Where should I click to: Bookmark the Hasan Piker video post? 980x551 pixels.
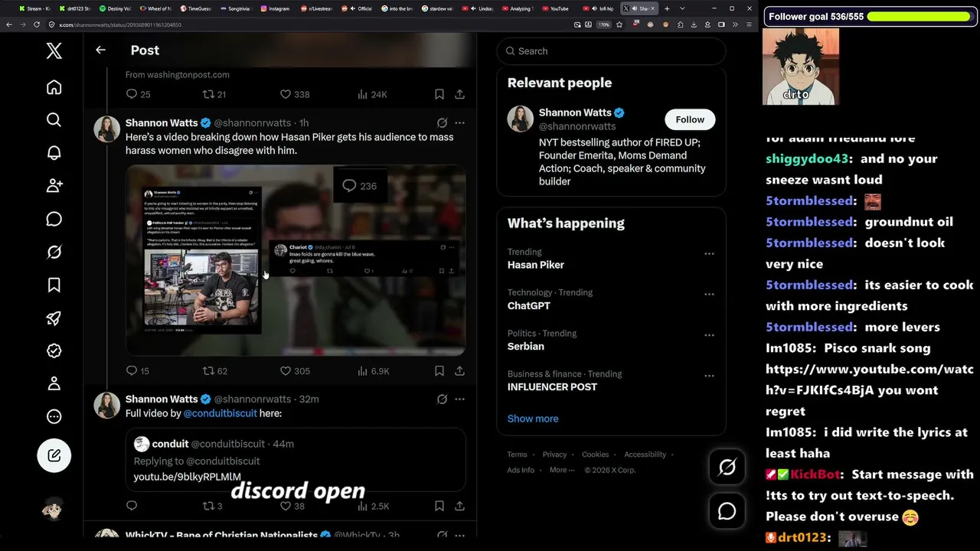tap(439, 370)
